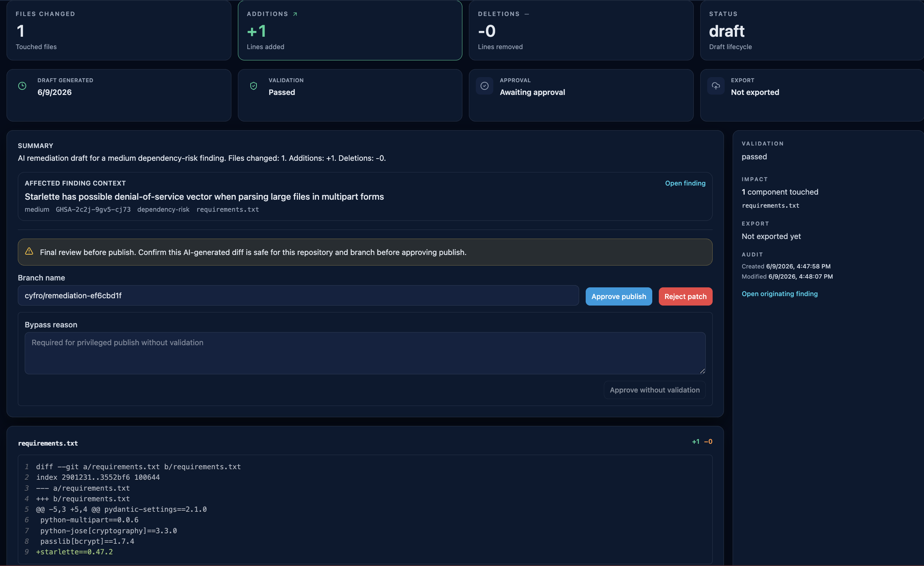Focus the Branch name input field
This screenshot has height=566, width=924.
(x=298, y=296)
